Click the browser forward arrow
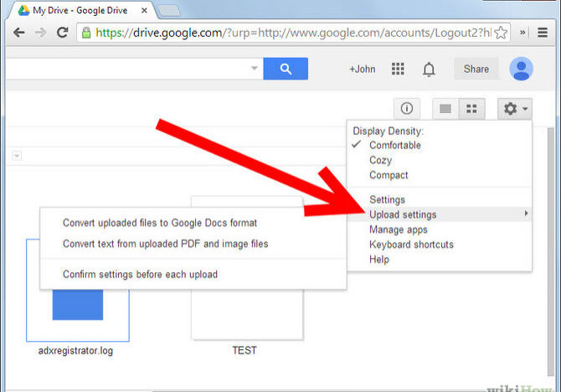Screen dimensions: 561x392 (41, 33)
